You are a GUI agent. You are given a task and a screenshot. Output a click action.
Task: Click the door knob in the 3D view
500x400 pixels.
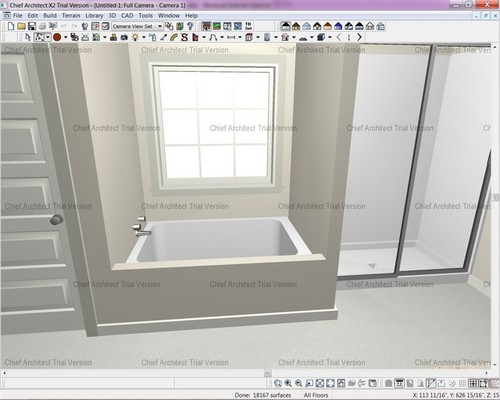[57, 219]
